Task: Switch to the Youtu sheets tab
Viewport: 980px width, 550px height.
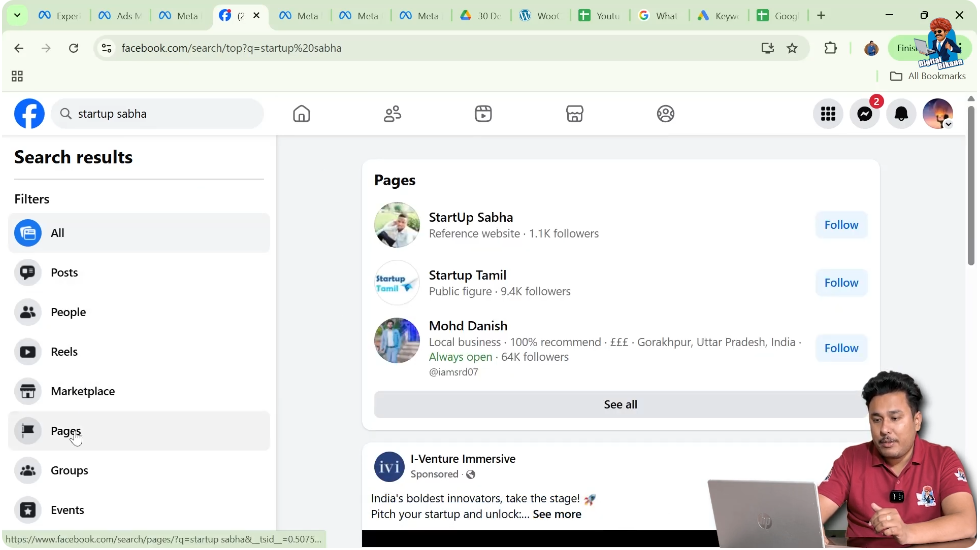Action: [x=599, y=15]
